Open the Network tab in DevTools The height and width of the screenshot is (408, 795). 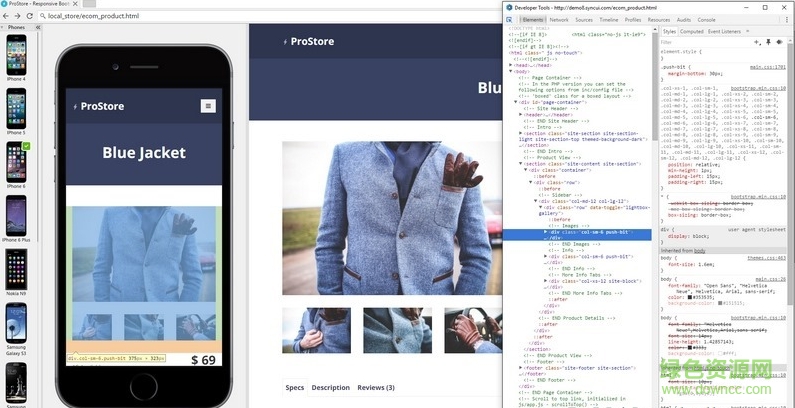(558, 20)
